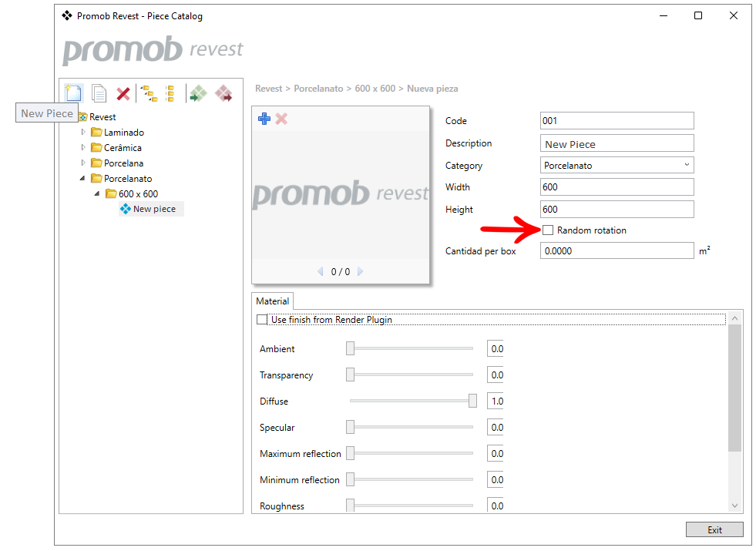The image size is (756, 551).
Task: Click the Roughness value box
Action: [x=496, y=506]
